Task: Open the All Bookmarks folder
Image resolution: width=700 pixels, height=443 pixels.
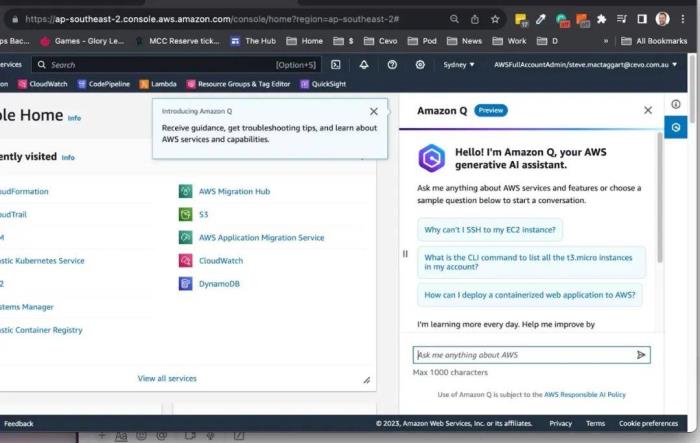Action: (x=654, y=41)
